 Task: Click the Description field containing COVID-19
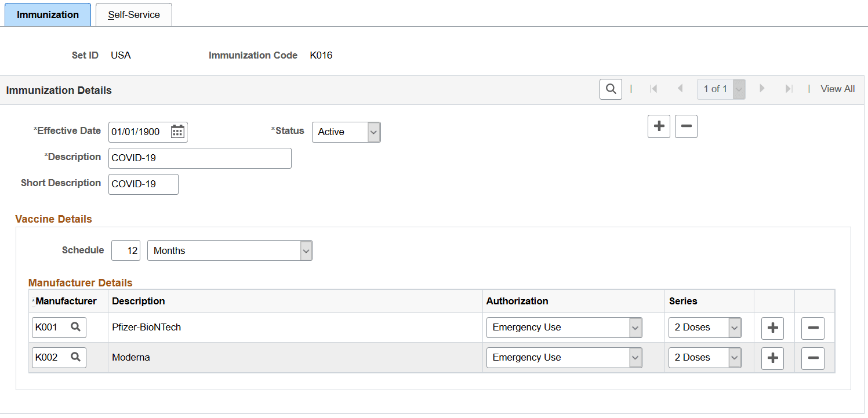click(x=199, y=158)
